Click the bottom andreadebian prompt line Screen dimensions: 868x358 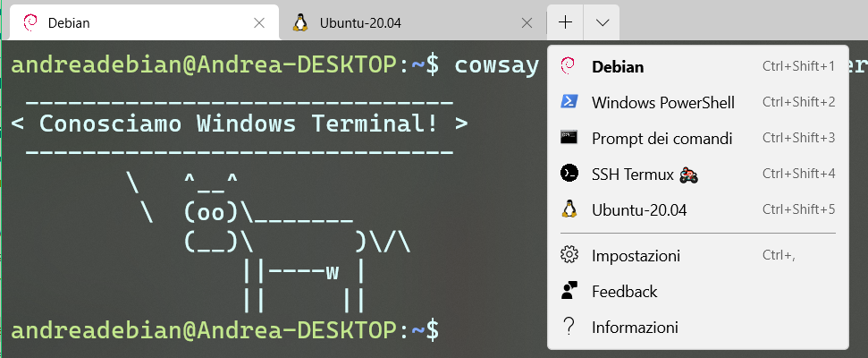(x=224, y=329)
